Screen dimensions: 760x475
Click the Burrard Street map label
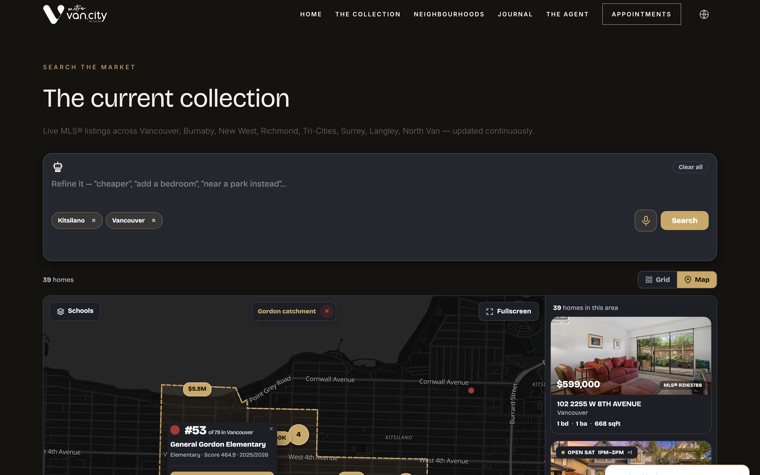coord(512,403)
